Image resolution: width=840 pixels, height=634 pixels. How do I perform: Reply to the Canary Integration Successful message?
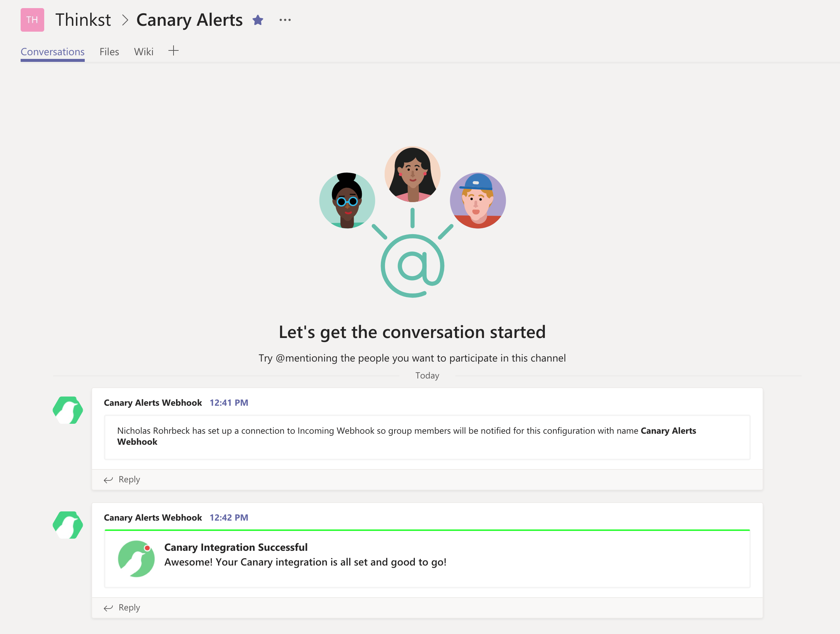click(x=129, y=607)
